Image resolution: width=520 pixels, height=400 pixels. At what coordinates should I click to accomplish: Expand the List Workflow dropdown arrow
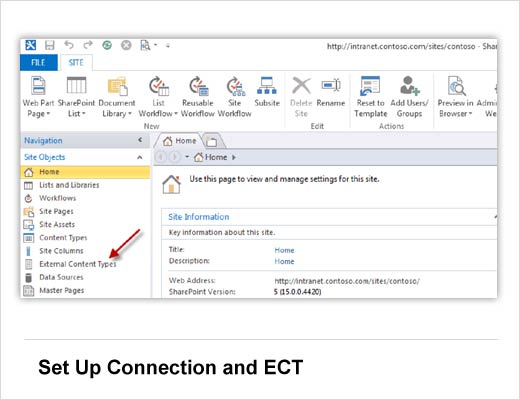(176, 114)
